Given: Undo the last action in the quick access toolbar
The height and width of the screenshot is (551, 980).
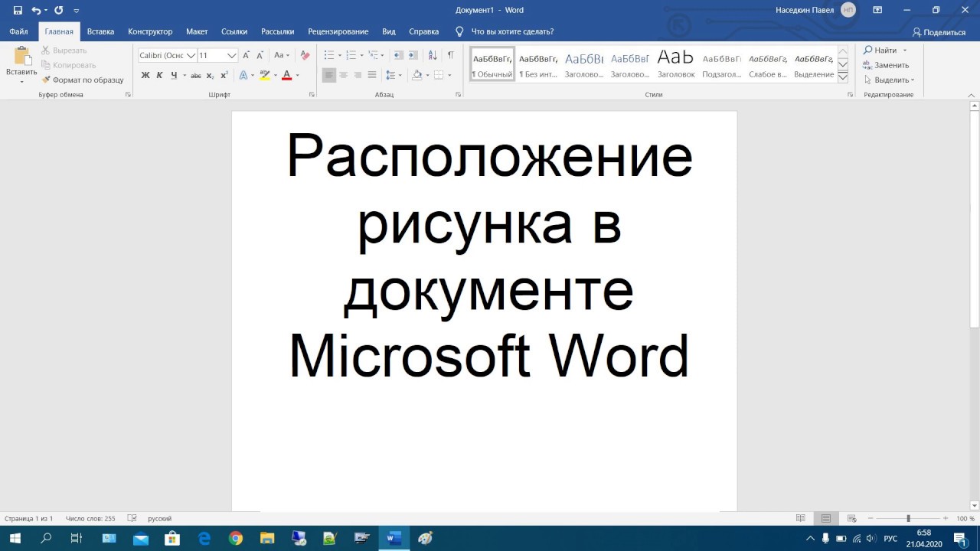Looking at the screenshot, I should click(36, 10).
